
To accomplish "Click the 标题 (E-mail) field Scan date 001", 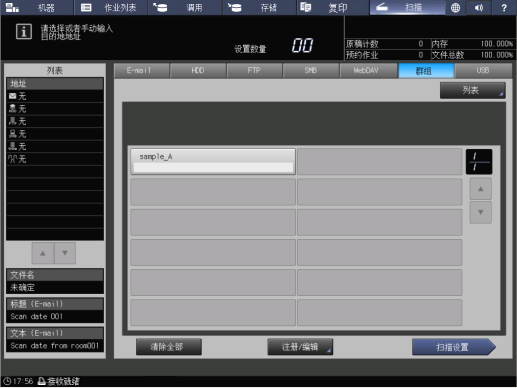I will coord(55,316).
